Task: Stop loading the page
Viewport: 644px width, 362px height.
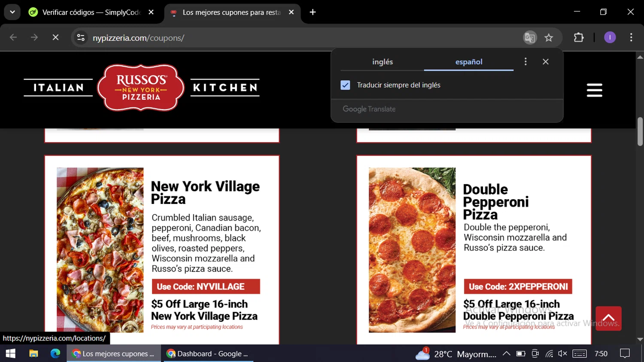Action: pyautogui.click(x=55, y=38)
